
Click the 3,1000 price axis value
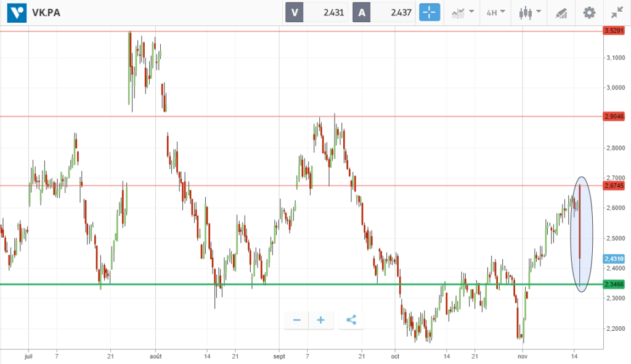click(x=616, y=58)
